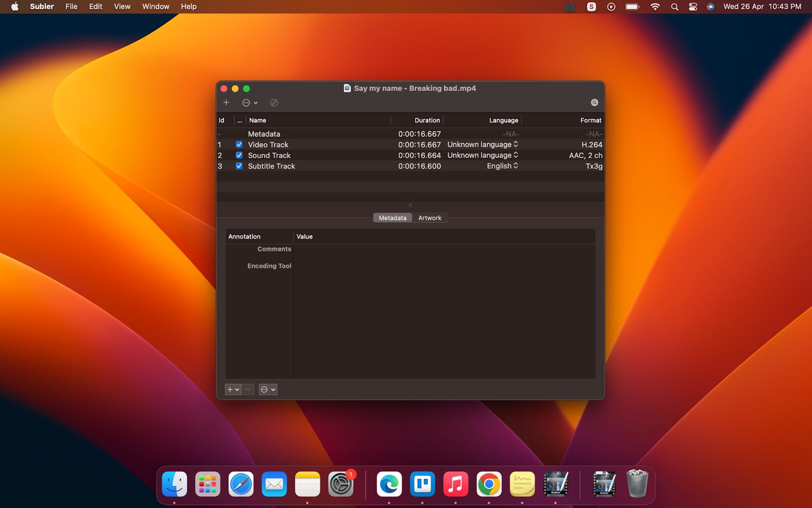The image size is (812, 508).
Task: Click the document proxy icon in title bar
Action: point(347,88)
